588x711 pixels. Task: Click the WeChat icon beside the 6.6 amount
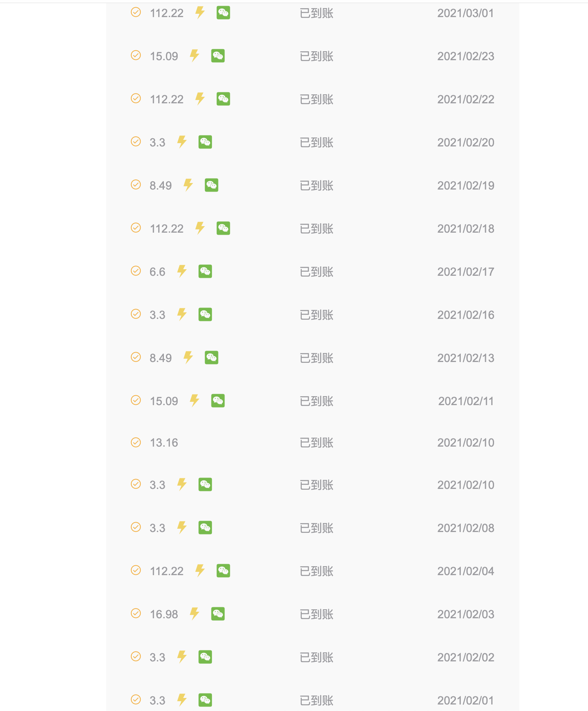pyautogui.click(x=205, y=271)
